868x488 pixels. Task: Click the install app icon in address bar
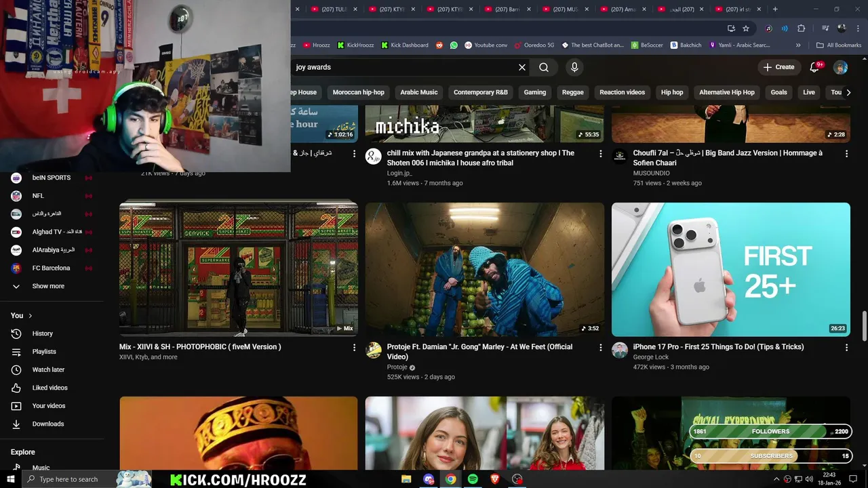[731, 28]
